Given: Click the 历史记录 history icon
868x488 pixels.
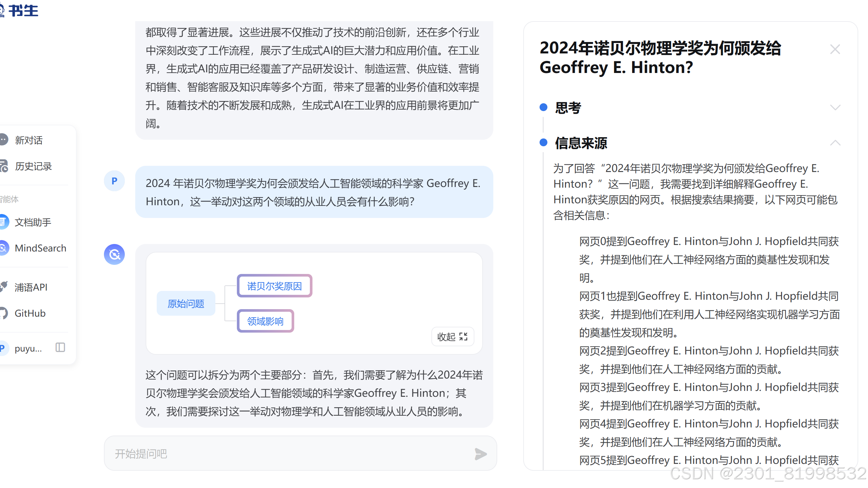Looking at the screenshot, I should click(3, 166).
